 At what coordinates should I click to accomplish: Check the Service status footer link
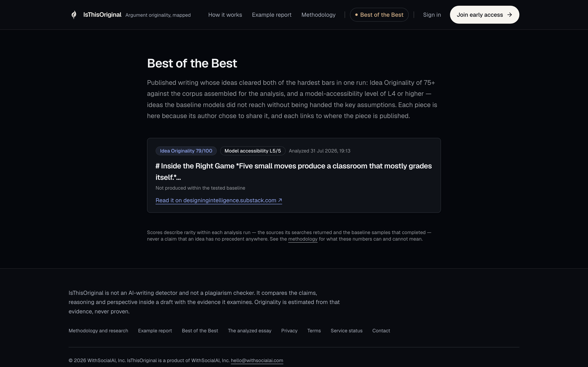[346, 331]
